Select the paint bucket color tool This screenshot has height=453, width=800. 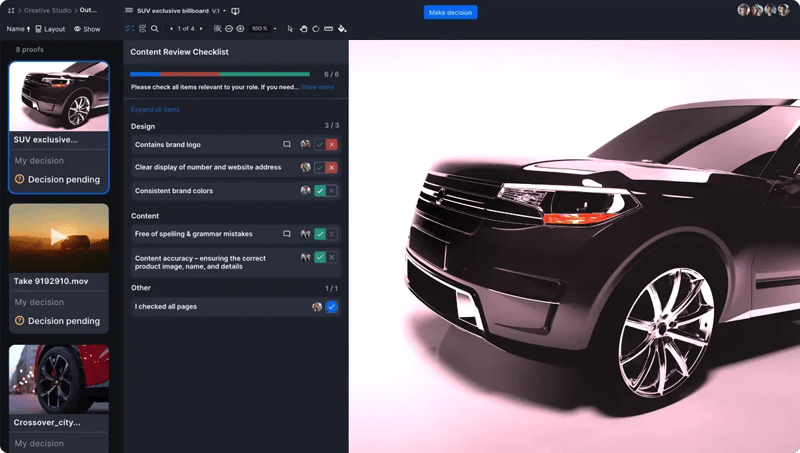(342, 29)
